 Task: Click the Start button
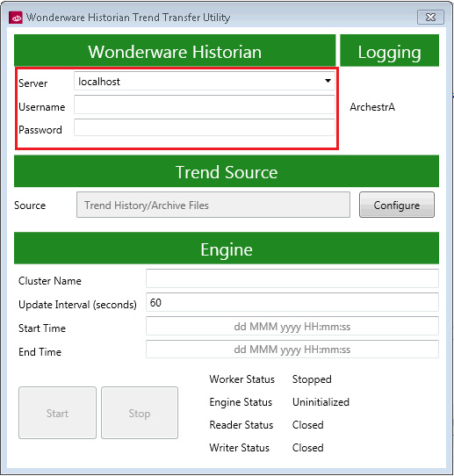pos(57,413)
